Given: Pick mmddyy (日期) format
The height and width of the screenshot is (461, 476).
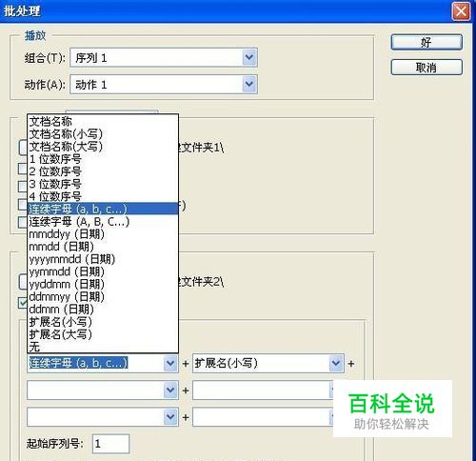Looking at the screenshot, I should [103, 234].
